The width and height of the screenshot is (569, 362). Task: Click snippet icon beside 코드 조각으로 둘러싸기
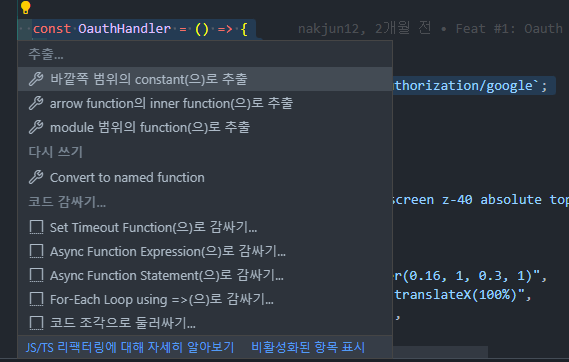pos(36,323)
